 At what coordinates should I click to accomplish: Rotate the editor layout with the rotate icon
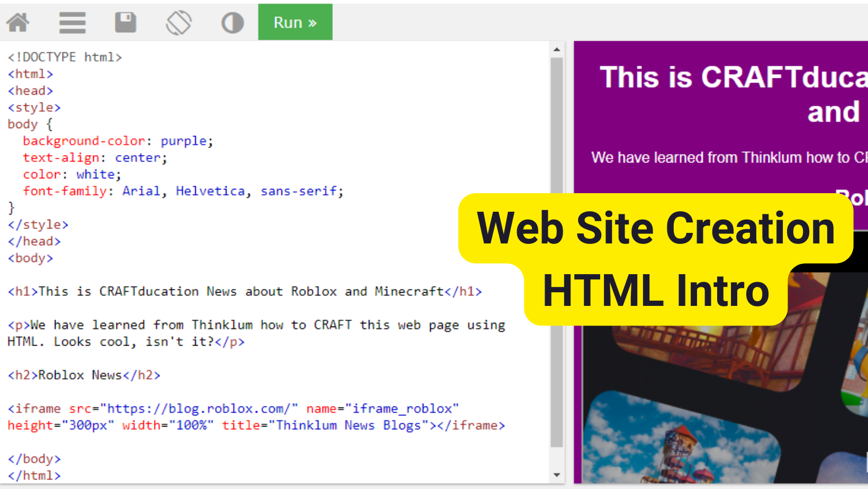[179, 22]
